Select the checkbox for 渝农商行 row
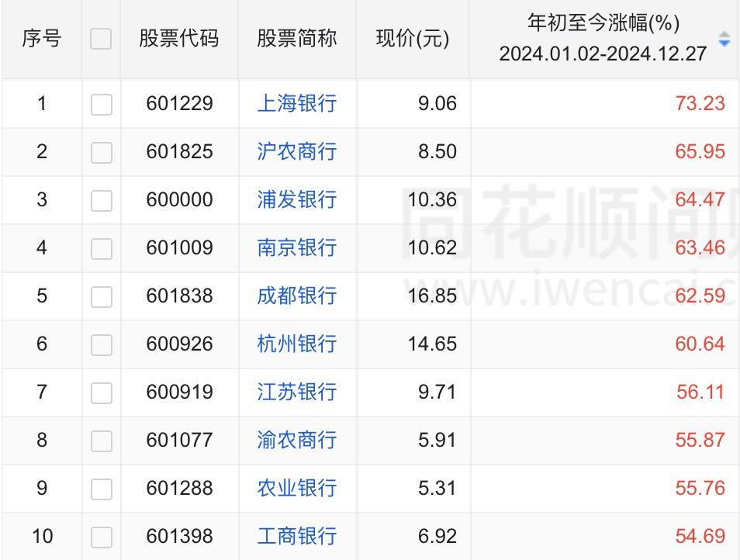The width and height of the screenshot is (740, 560). coord(102,441)
